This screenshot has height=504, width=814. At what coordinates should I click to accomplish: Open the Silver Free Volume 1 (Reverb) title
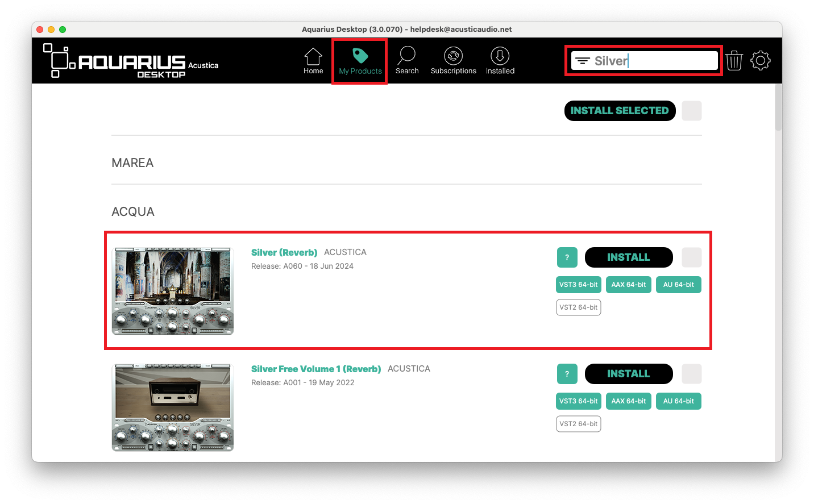[x=316, y=369]
